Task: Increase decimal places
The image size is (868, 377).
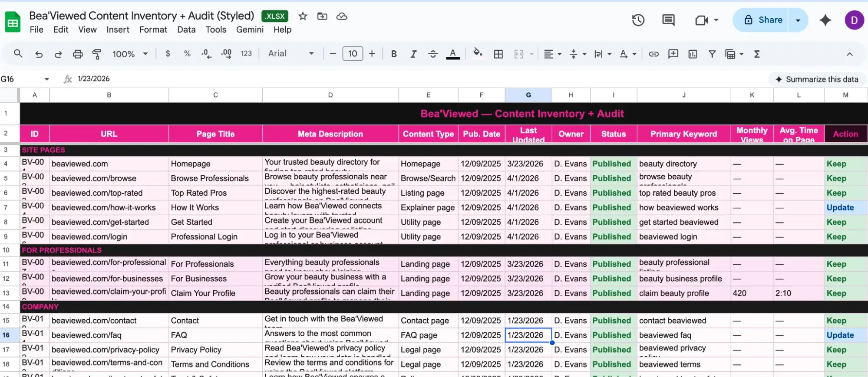Action: coord(226,54)
